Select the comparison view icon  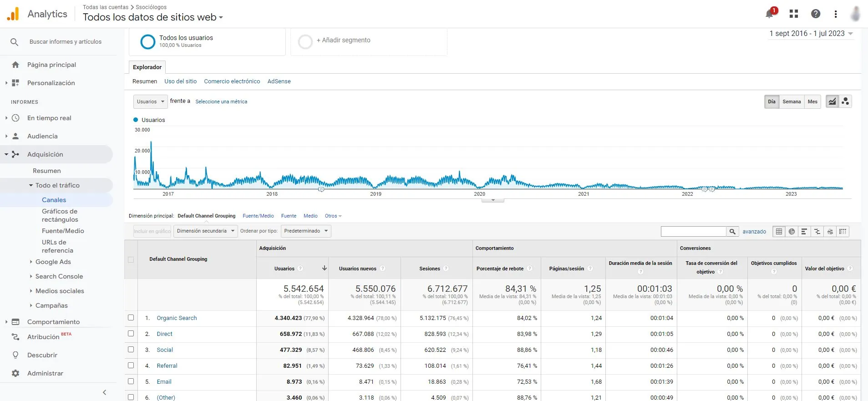click(x=817, y=231)
